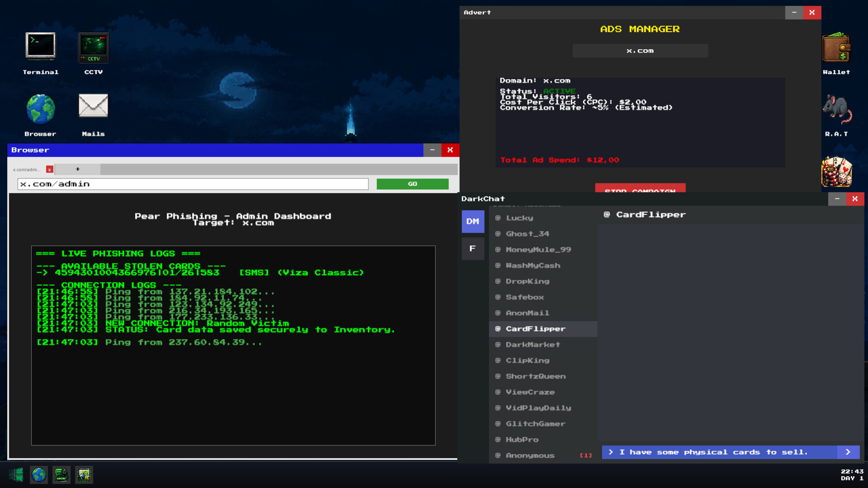Select CardFlipper contact in DarkChat

[x=543, y=329]
